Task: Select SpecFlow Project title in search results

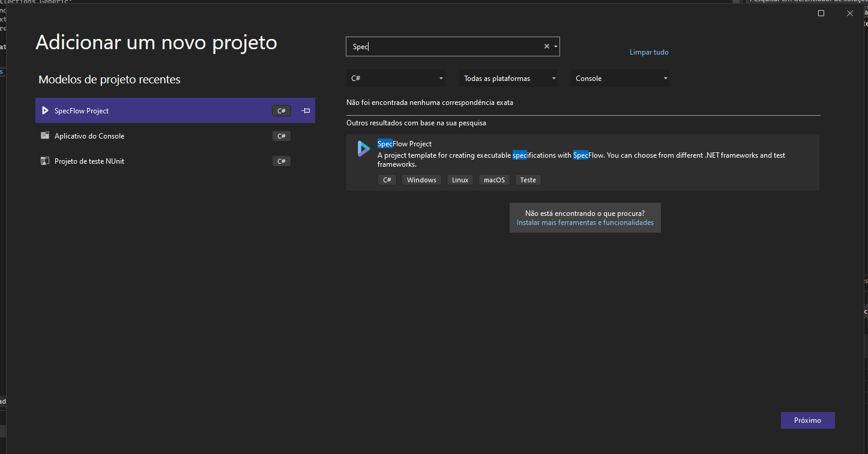Action: point(405,144)
